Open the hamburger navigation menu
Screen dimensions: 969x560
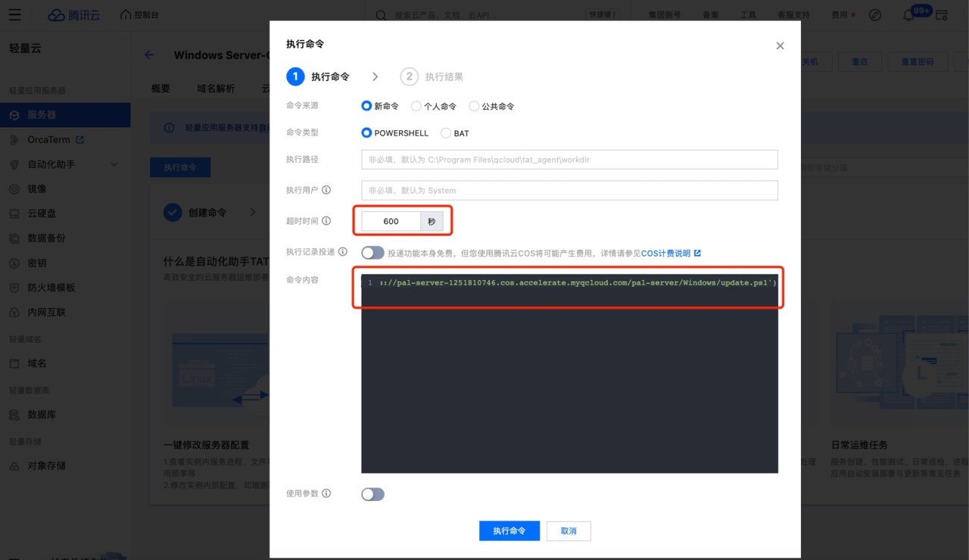pyautogui.click(x=15, y=15)
